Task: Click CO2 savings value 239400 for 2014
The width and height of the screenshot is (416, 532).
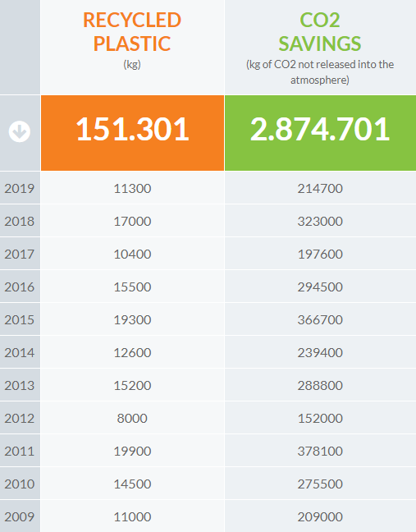Action: pyautogui.click(x=320, y=352)
